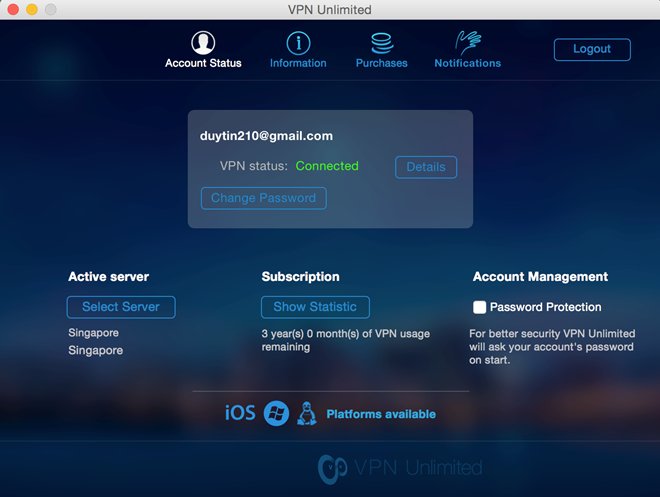The image size is (660, 497).
Task: Click the green Connected status text
Action: 327,166
